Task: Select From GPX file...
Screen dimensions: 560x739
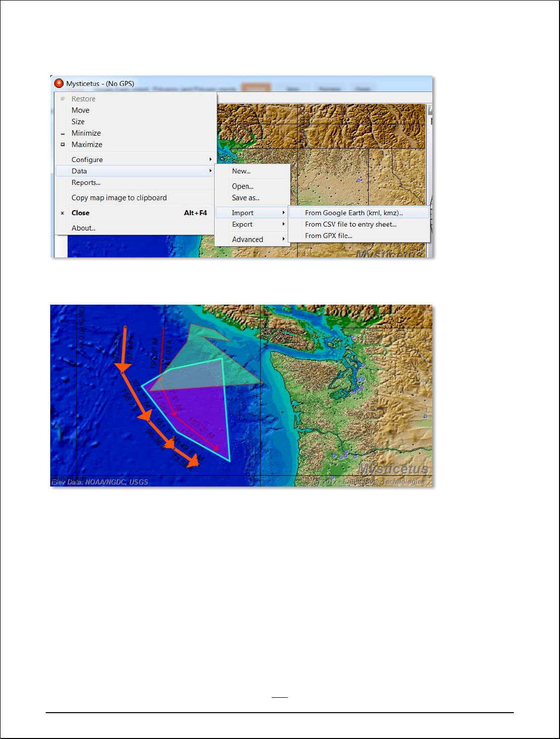Action: 359,236
